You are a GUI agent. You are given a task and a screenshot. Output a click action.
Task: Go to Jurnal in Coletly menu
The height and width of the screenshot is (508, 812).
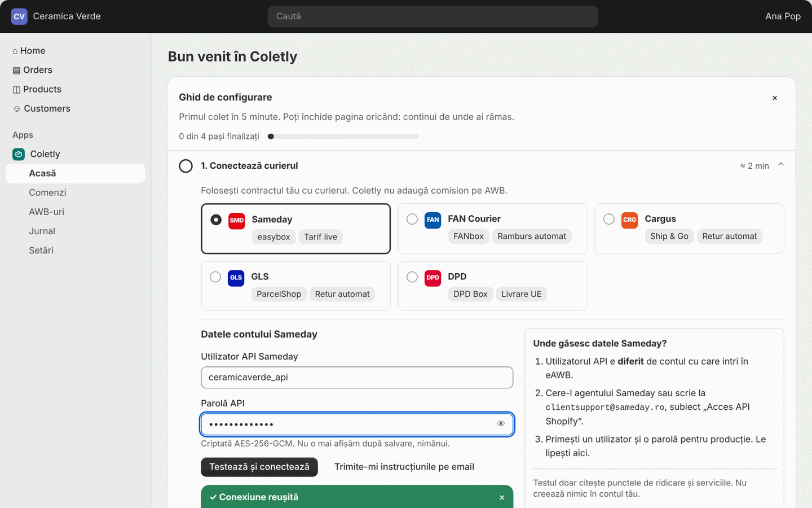coord(75,231)
